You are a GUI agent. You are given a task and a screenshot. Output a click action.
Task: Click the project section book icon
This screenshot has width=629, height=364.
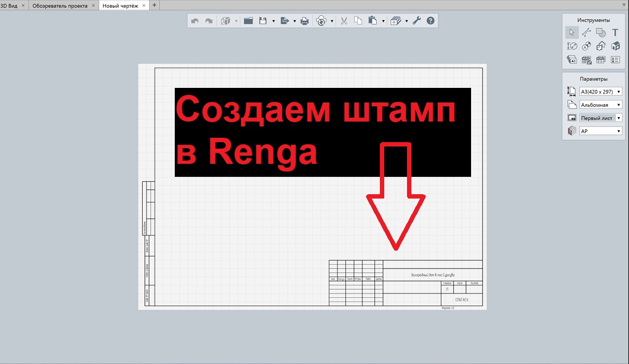(x=571, y=131)
